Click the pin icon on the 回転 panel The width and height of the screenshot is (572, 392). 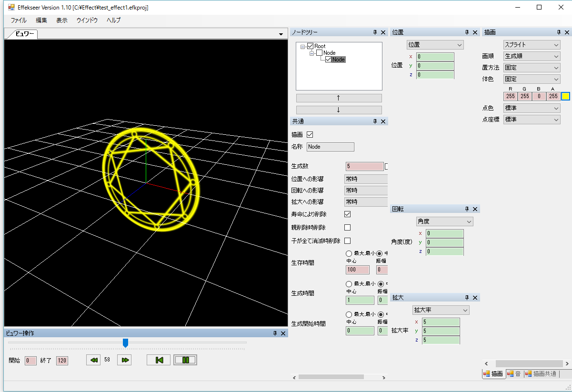(467, 209)
